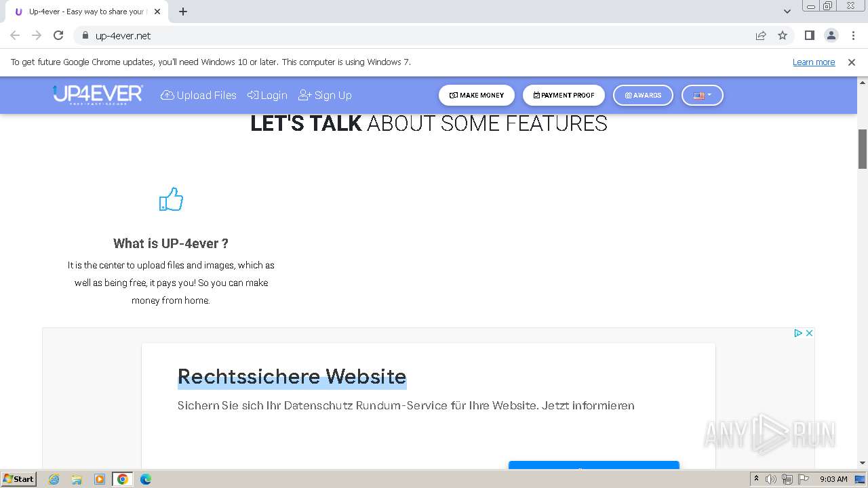The width and height of the screenshot is (868, 488).
Task: Open the Learn more link
Action: click(814, 62)
